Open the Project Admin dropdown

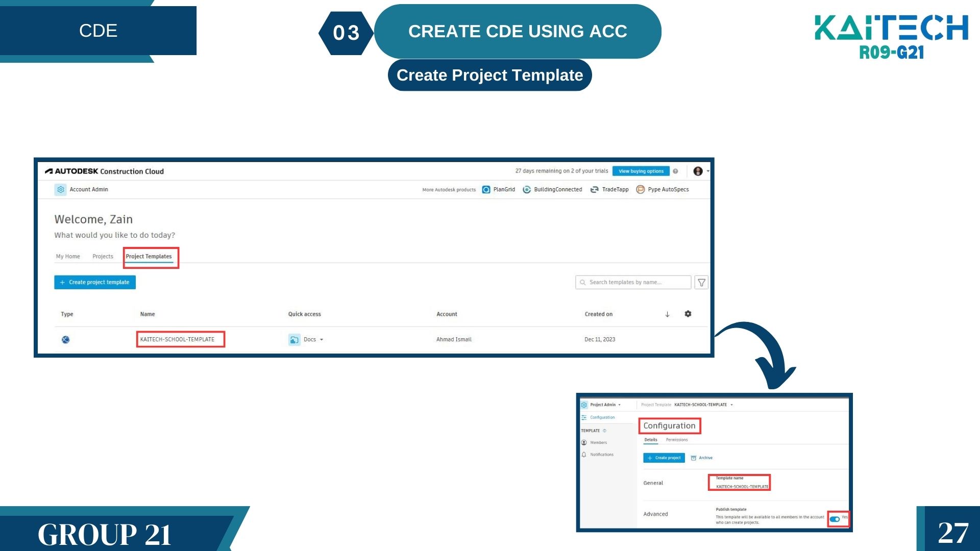tap(619, 405)
